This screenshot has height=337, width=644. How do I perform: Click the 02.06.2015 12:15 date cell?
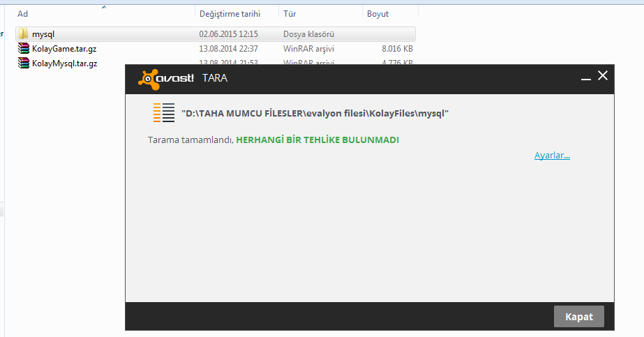tap(228, 34)
